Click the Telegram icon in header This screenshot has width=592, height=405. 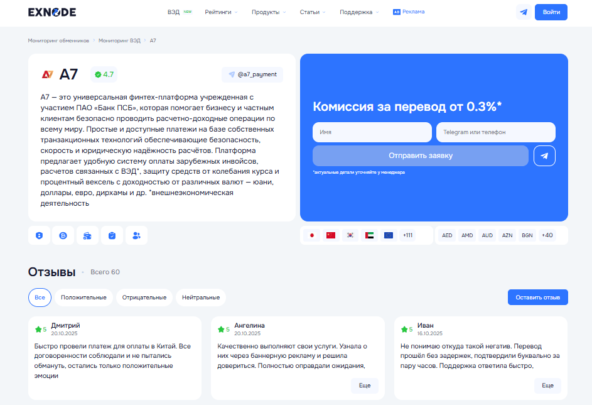pyautogui.click(x=524, y=12)
